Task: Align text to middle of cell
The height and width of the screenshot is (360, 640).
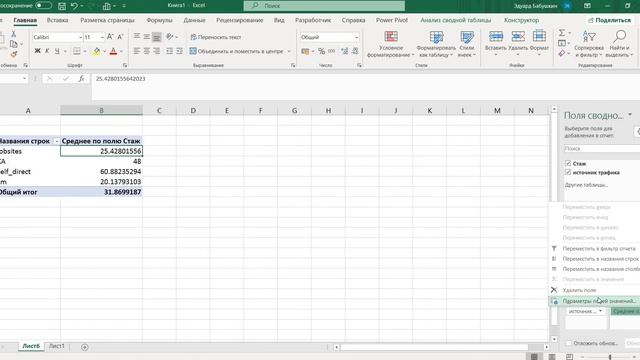Action: pos(147,37)
